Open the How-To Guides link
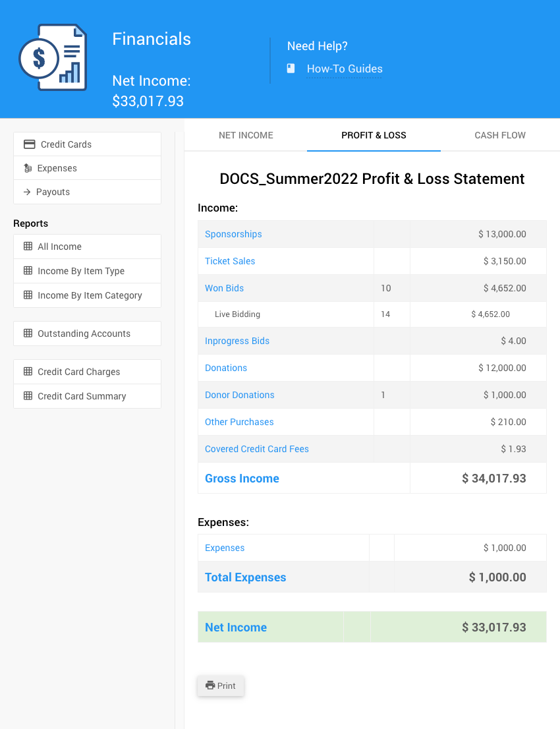Screen dimensions: 560x729 (x=345, y=69)
